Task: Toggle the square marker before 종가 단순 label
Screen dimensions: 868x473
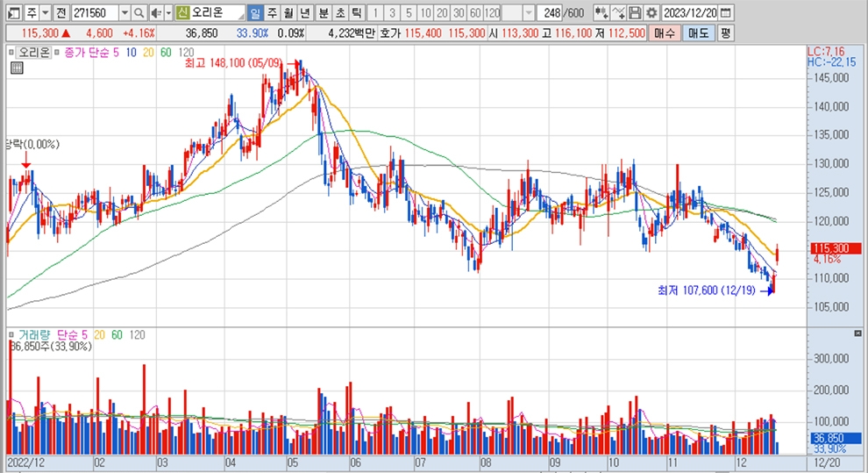Action: click(58, 52)
